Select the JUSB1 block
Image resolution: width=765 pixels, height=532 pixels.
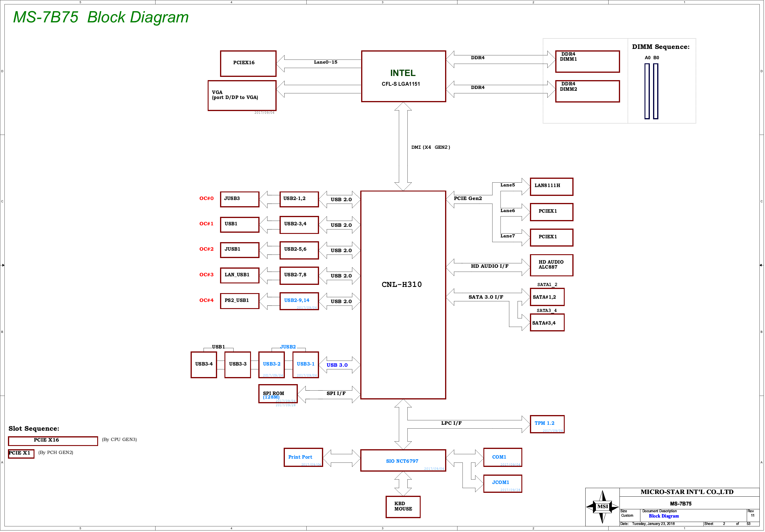click(240, 250)
